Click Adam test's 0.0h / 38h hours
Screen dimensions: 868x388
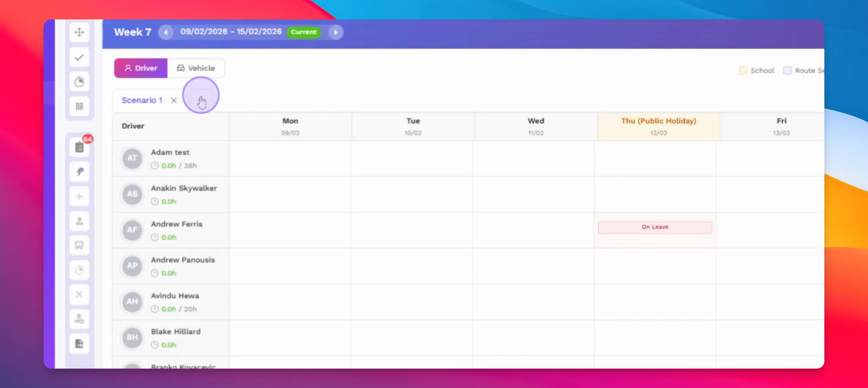tap(179, 166)
